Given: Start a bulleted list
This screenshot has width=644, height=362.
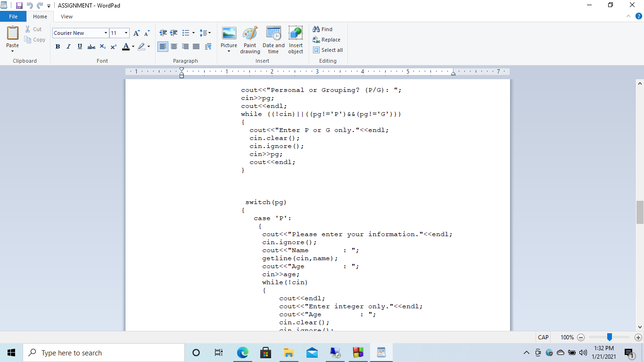Looking at the screenshot, I should click(x=186, y=33).
